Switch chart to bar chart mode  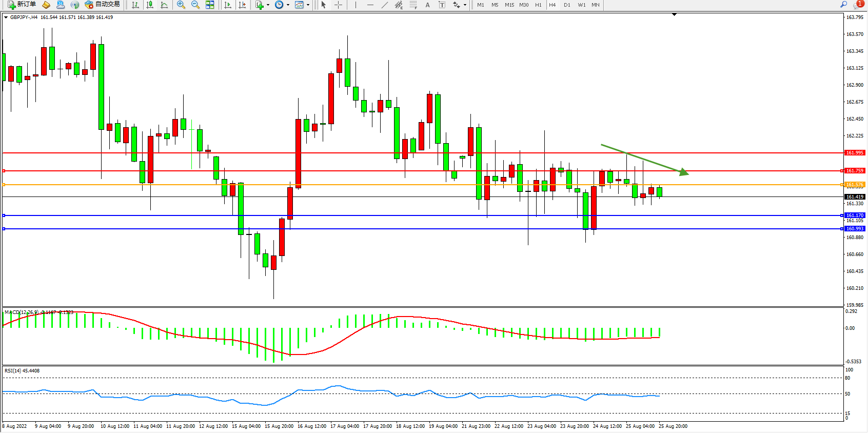[135, 5]
